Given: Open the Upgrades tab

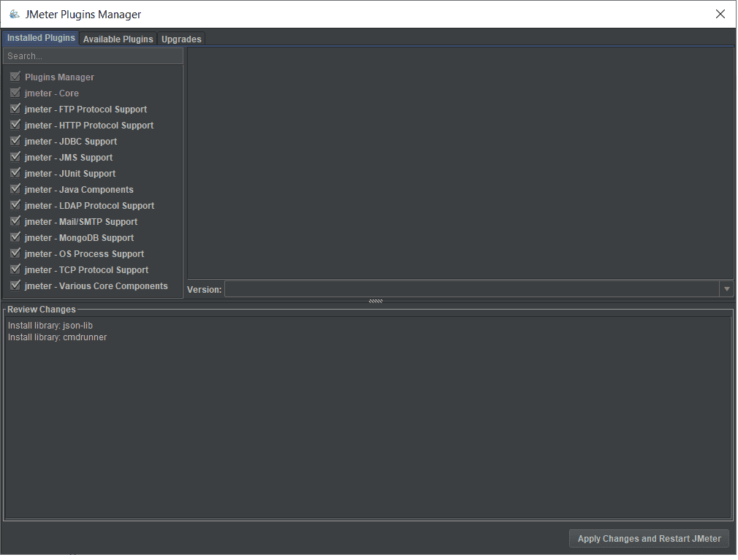Looking at the screenshot, I should pos(181,39).
